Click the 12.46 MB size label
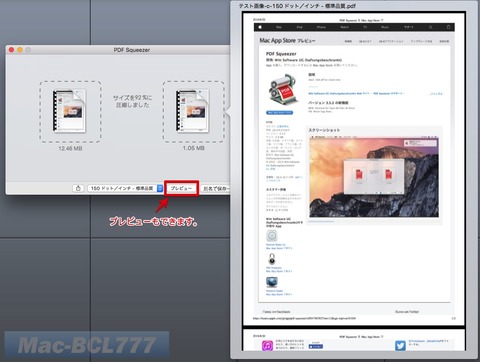Screen dimensions: 480x362 click(70, 148)
